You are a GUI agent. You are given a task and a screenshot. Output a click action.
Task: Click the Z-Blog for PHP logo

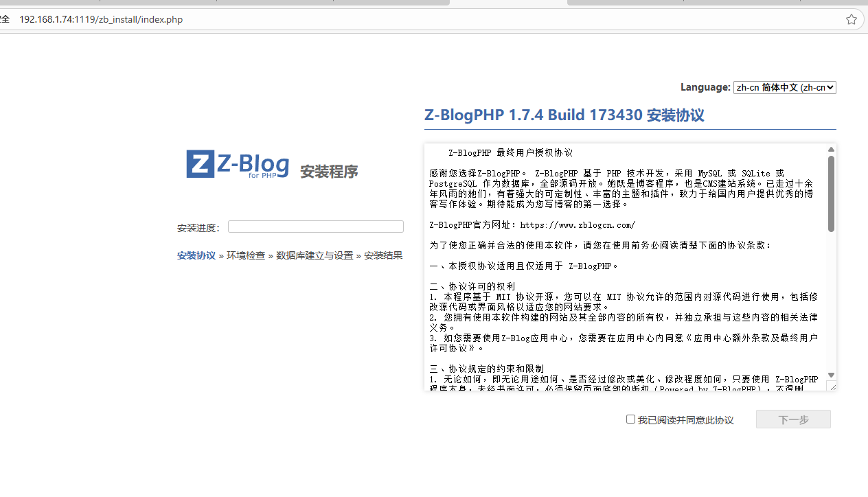238,165
